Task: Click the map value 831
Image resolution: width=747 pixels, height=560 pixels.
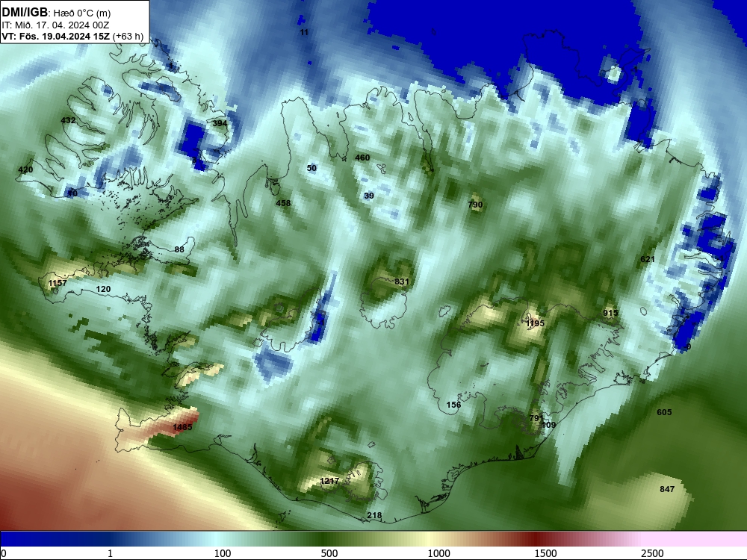Action: 402,281
